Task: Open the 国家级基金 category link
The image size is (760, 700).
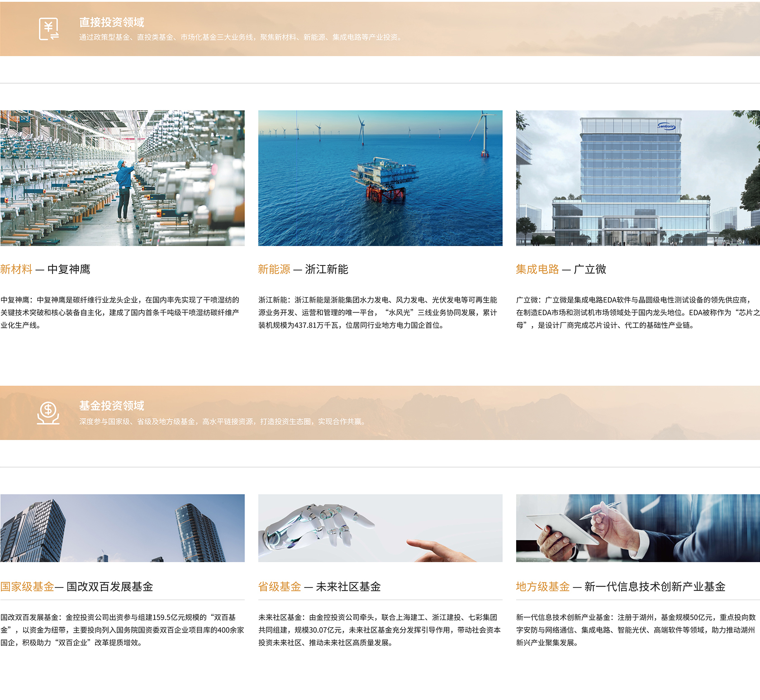Action: point(27,587)
